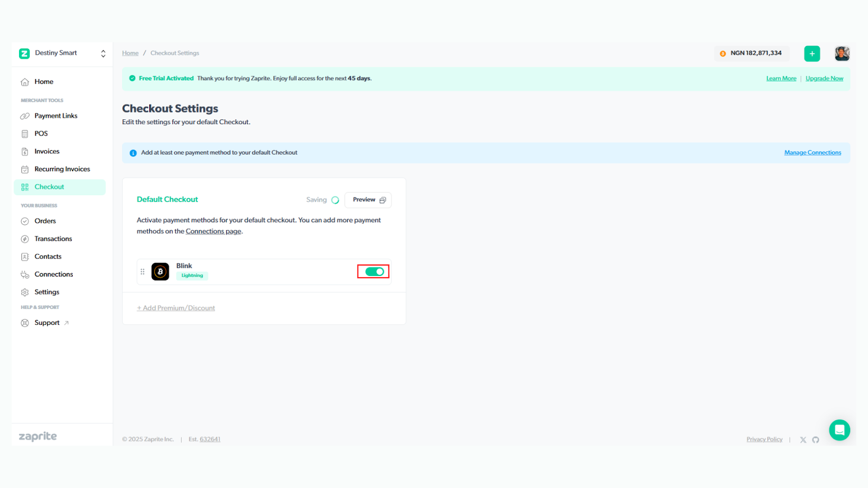Viewport: 868px width, 488px height.
Task: Click the blue info icon in the notice
Action: 133,153
